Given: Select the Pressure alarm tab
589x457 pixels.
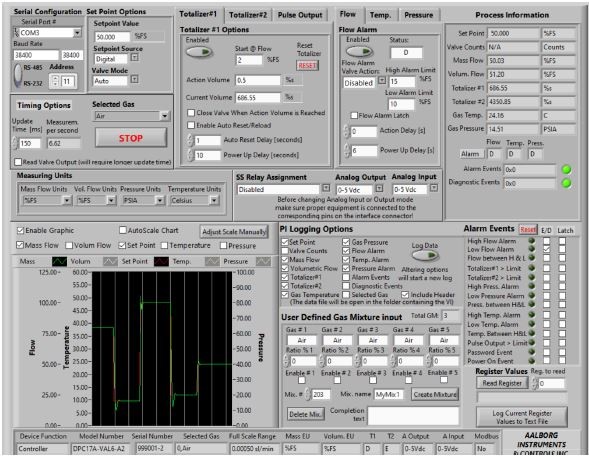Looking at the screenshot, I should pos(419,15).
